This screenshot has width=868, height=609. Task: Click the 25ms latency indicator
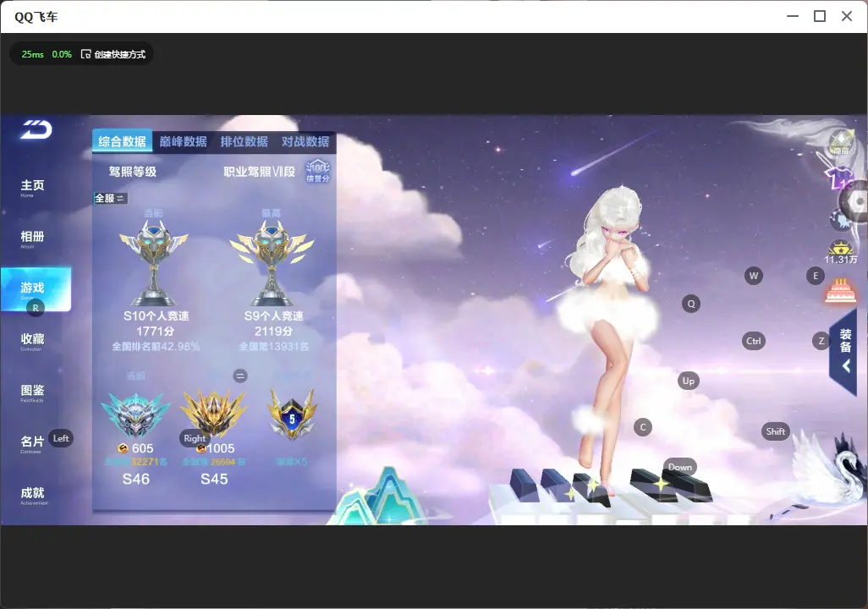tap(33, 54)
